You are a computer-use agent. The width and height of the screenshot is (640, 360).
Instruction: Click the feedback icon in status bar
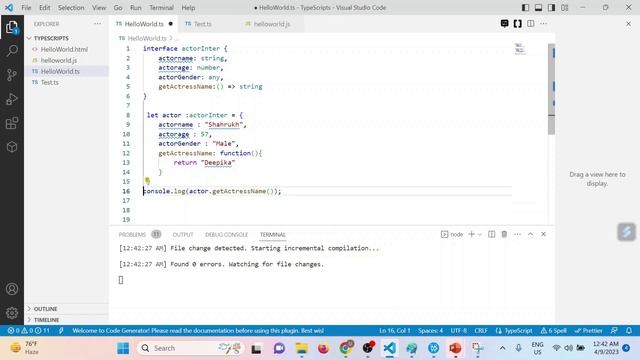[614, 331]
